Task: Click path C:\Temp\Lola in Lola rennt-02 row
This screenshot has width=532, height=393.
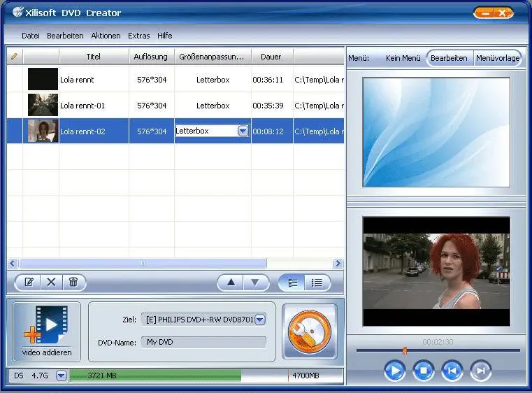Action: coord(319,131)
